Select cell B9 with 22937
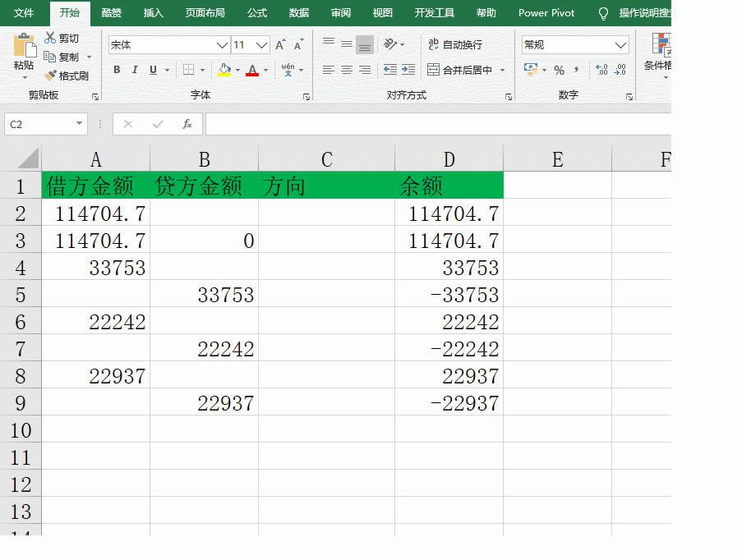 tap(204, 403)
